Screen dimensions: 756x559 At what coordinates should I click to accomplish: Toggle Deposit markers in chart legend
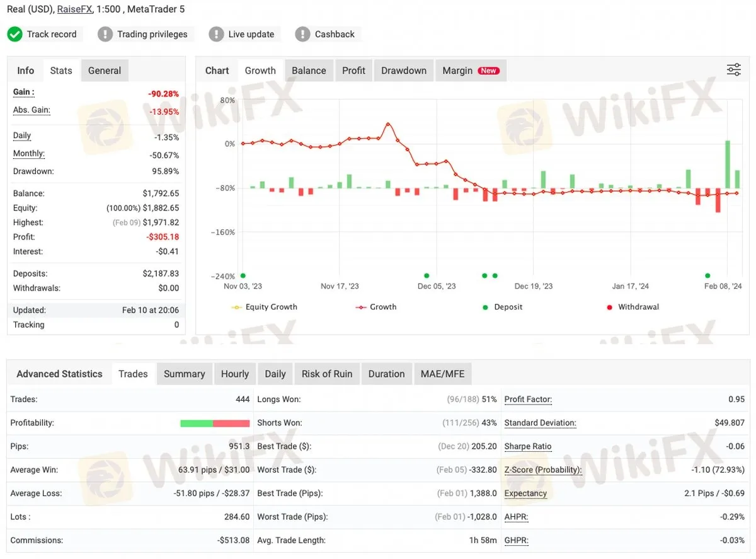tap(502, 307)
